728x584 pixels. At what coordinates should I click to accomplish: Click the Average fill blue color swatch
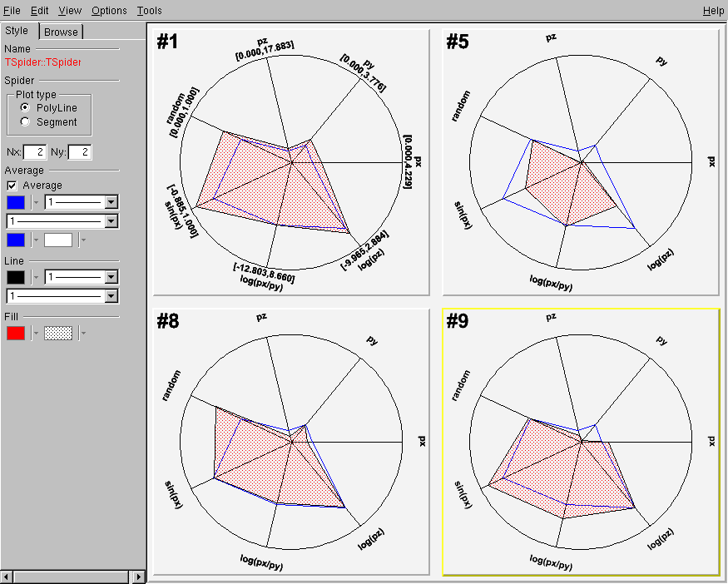pyautogui.click(x=16, y=240)
